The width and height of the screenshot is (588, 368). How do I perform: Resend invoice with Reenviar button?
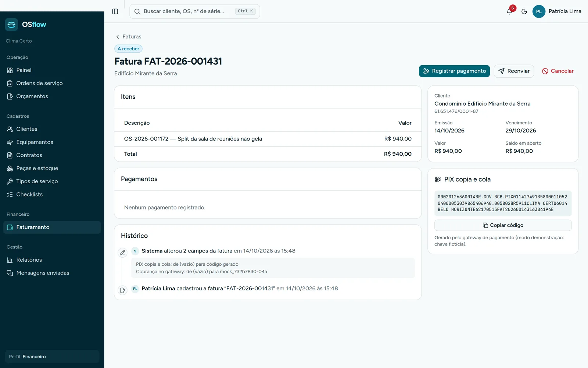pyautogui.click(x=514, y=71)
